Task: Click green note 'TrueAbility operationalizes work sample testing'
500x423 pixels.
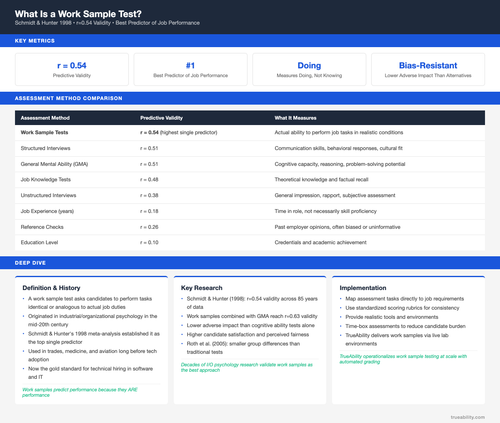Action: coord(403,359)
